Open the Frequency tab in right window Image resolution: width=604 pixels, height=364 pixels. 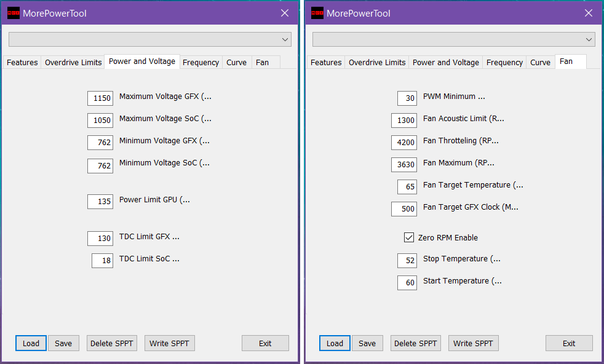(x=504, y=62)
